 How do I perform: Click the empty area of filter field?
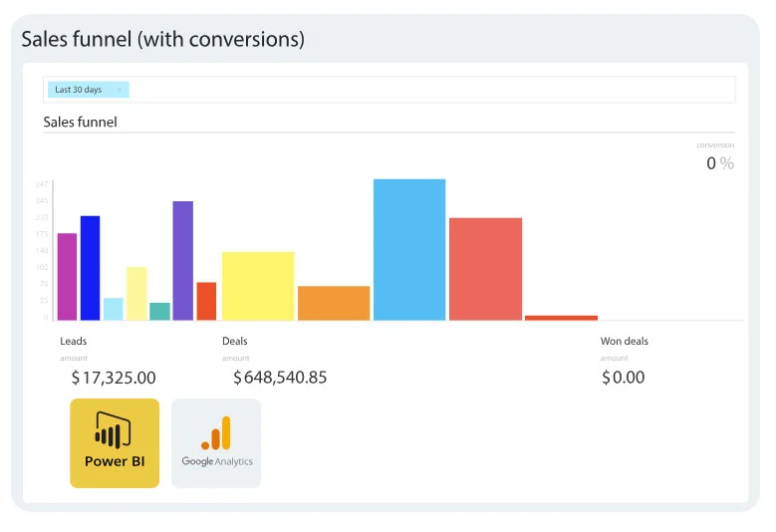[428, 90]
